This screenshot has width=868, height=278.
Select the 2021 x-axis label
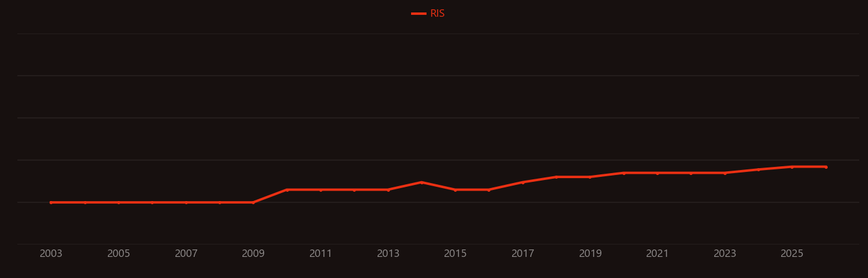tap(657, 254)
